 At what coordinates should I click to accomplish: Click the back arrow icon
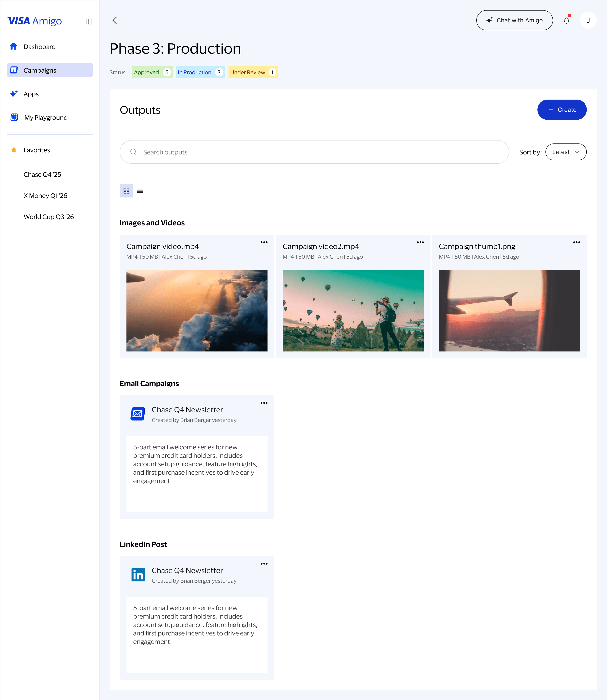[115, 20]
